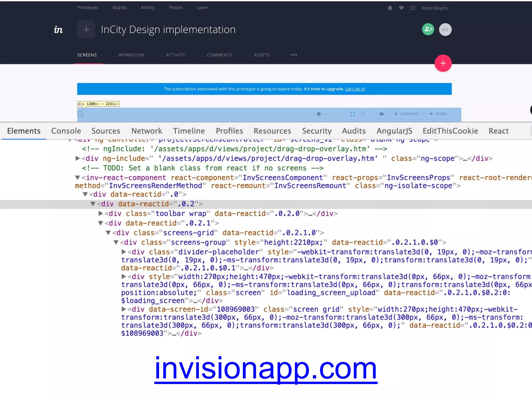Open the three dots more menu
The width and height of the screenshot is (532, 399).
294,55
